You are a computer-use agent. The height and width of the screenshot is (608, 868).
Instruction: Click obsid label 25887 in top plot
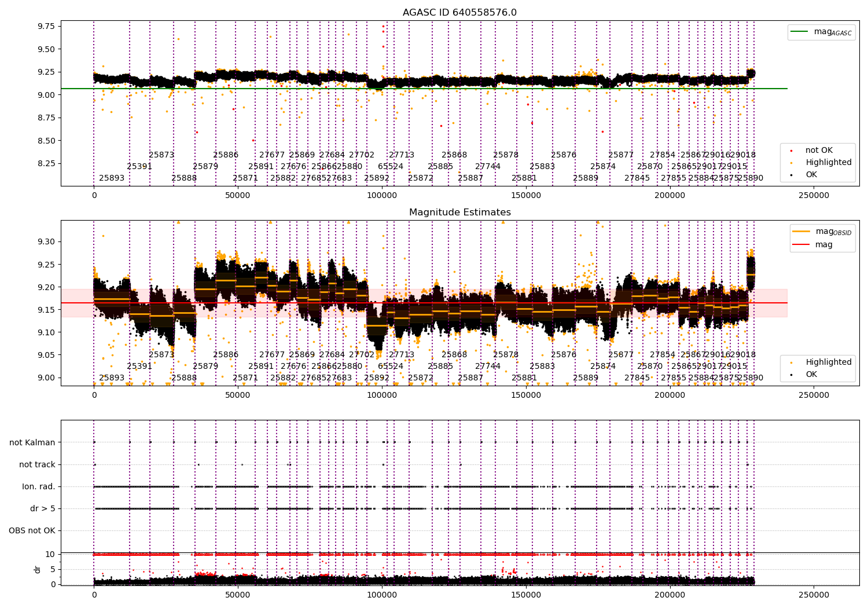click(x=470, y=178)
